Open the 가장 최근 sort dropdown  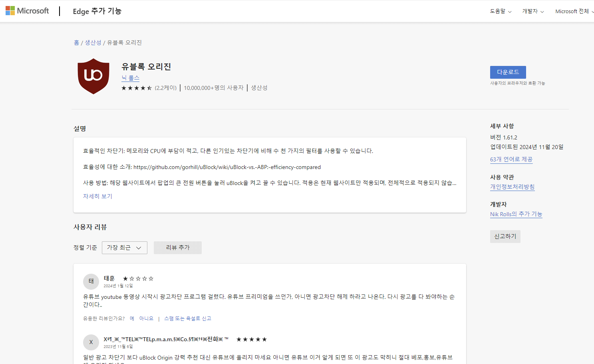(124, 248)
